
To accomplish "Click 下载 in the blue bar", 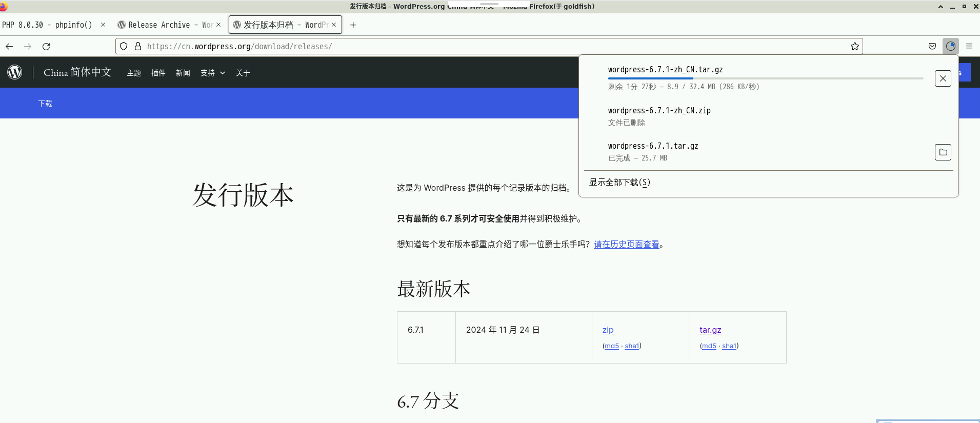I will pos(45,104).
